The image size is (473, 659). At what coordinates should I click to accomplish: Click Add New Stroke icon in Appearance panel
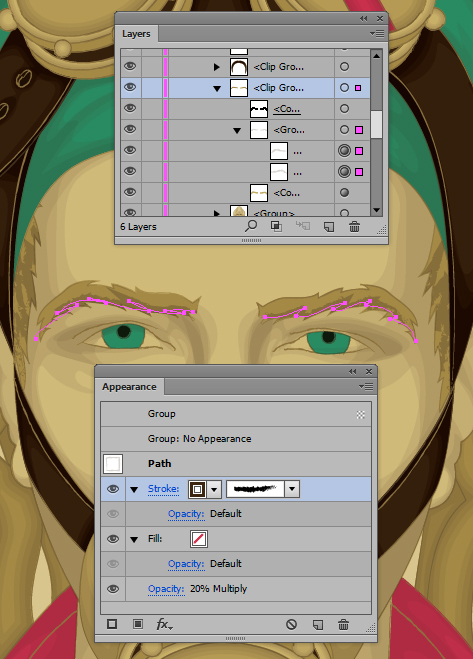pyautogui.click(x=112, y=624)
